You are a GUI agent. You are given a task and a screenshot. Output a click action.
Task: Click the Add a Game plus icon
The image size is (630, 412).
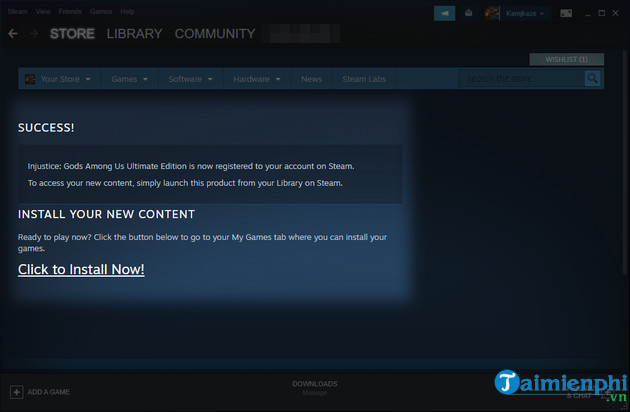16,392
